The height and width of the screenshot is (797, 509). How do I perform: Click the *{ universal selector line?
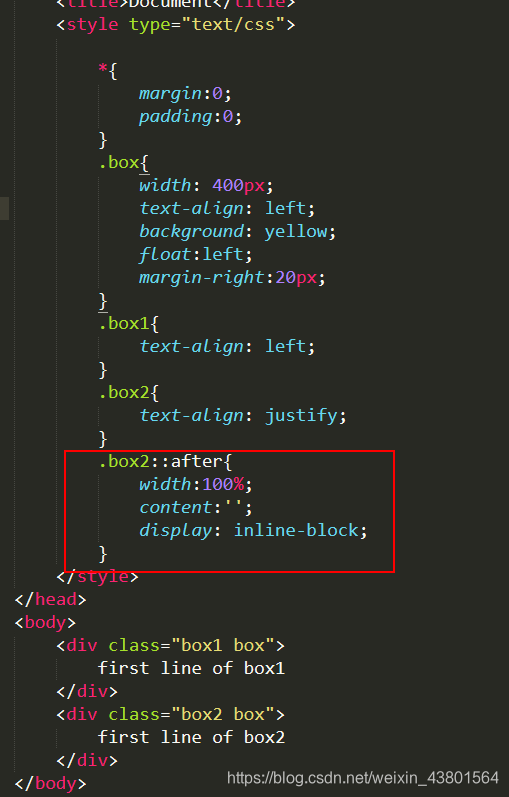click(x=108, y=71)
